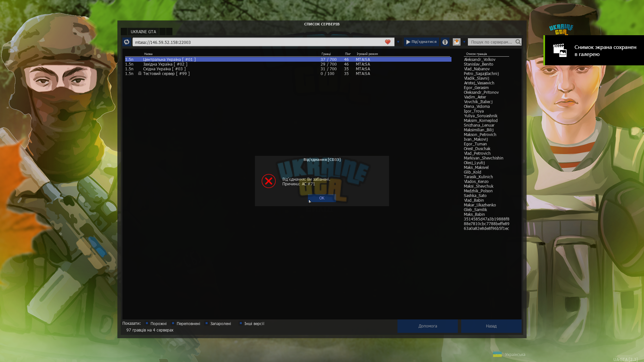Sort servers by Пінг column header
The width and height of the screenshot is (644, 362).
point(348,54)
